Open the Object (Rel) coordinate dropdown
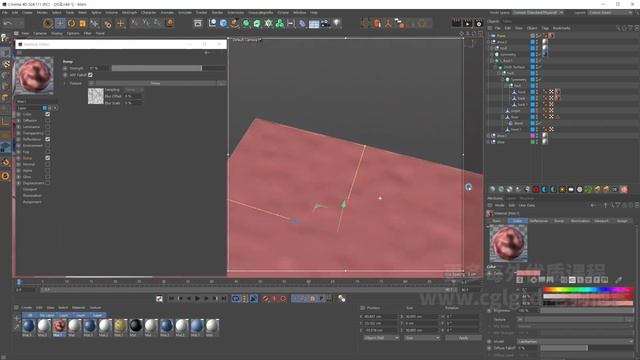Viewport: 640px width, 360px height. 381,338
